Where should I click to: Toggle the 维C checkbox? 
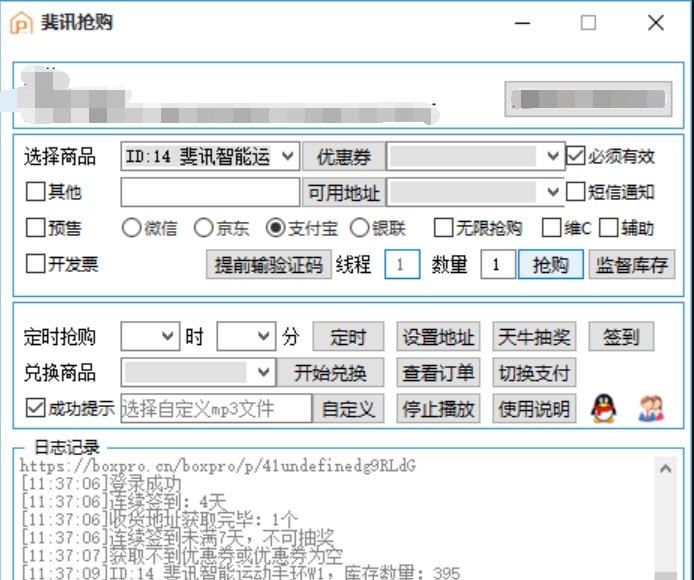pos(551,228)
